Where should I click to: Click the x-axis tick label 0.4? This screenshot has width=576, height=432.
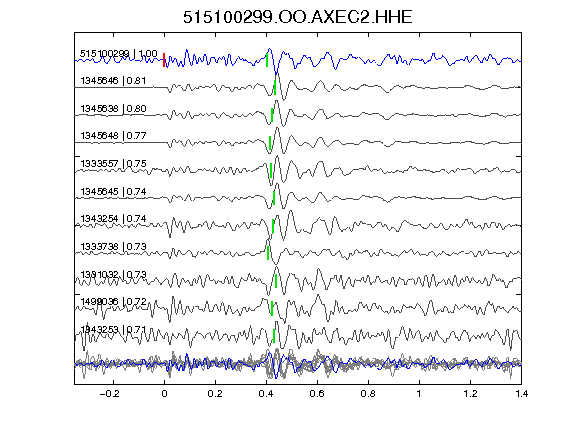point(266,394)
